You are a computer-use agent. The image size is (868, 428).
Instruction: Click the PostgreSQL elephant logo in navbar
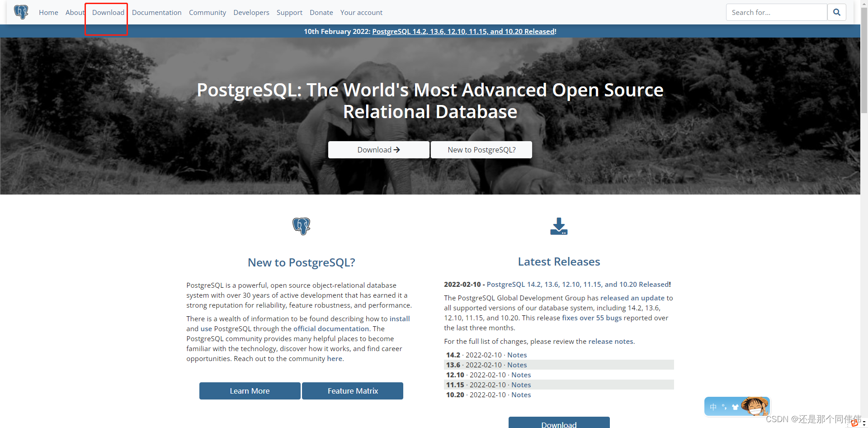point(21,12)
